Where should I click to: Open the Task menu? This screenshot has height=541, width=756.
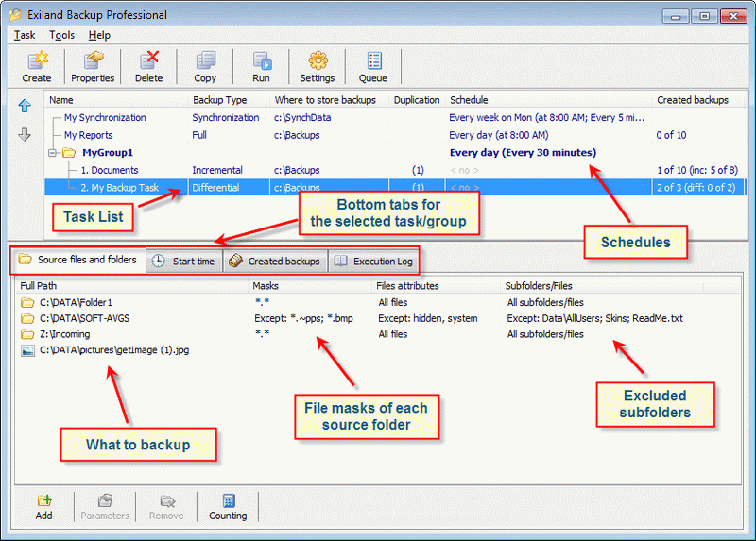click(25, 35)
